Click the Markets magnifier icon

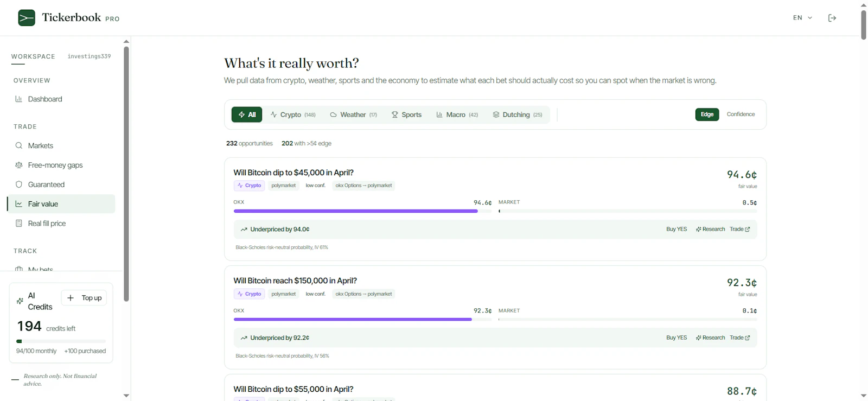19,145
